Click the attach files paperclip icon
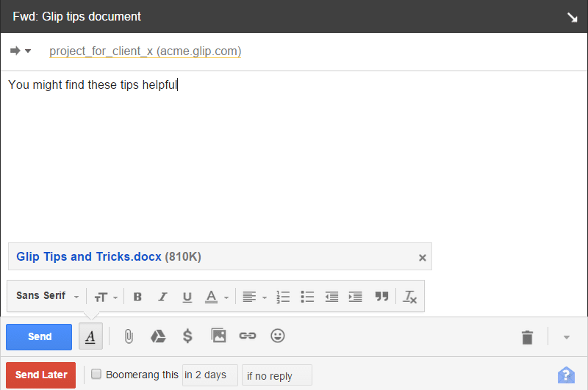The width and height of the screenshot is (588, 390). point(129,336)
